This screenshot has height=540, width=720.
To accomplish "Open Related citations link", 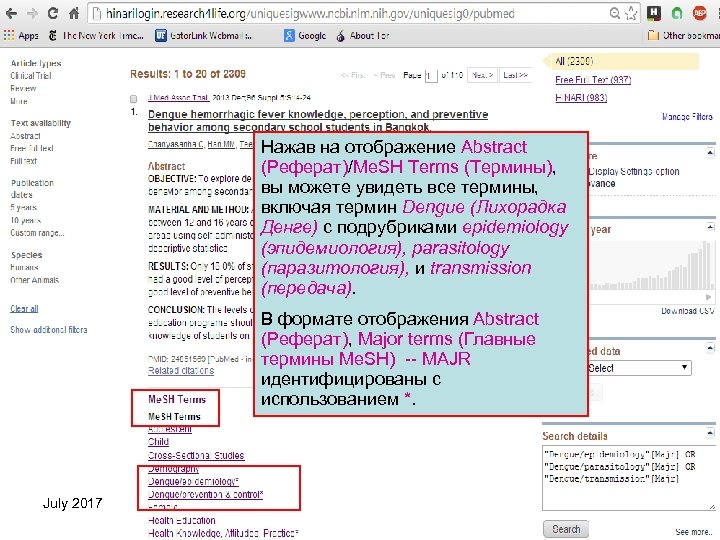I will pyautogui.click(x=181, y=371).
